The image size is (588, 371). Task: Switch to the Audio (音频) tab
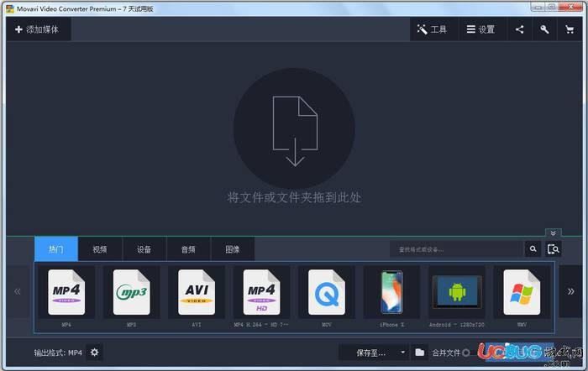(188, 249)
